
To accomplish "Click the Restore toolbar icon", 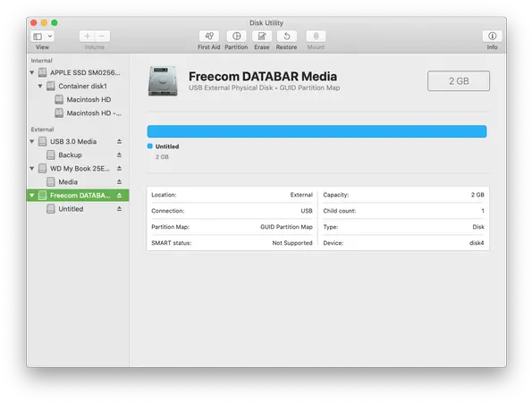I will click(x=287, y=37).
